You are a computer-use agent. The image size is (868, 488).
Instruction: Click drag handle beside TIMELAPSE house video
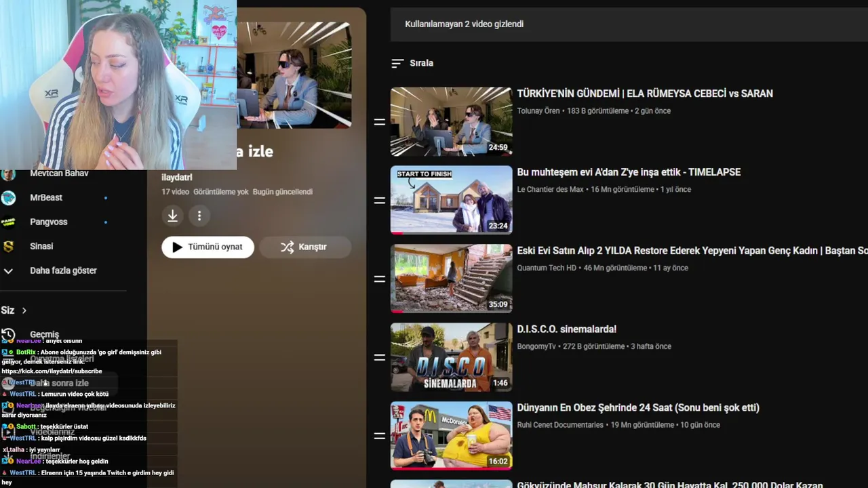380,201
